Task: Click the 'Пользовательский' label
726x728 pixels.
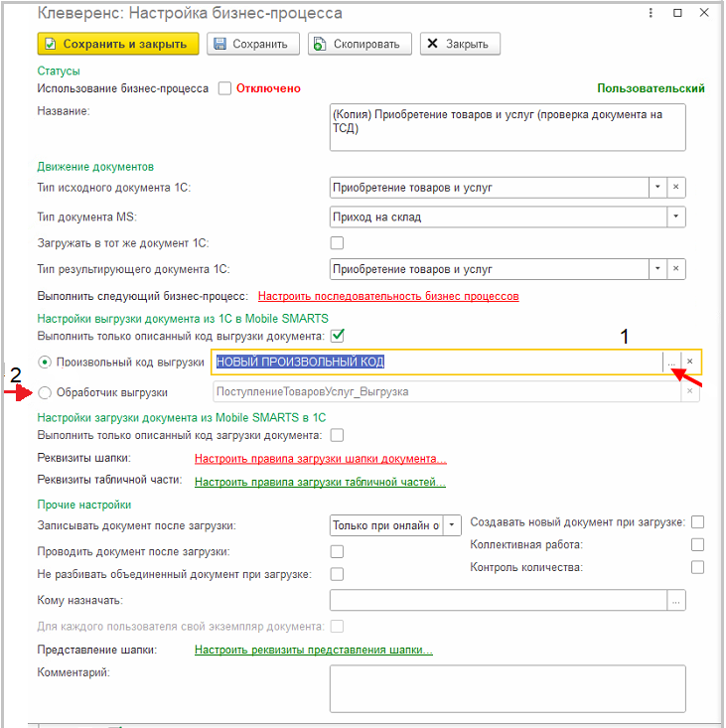Action: (x=651, y=88)
